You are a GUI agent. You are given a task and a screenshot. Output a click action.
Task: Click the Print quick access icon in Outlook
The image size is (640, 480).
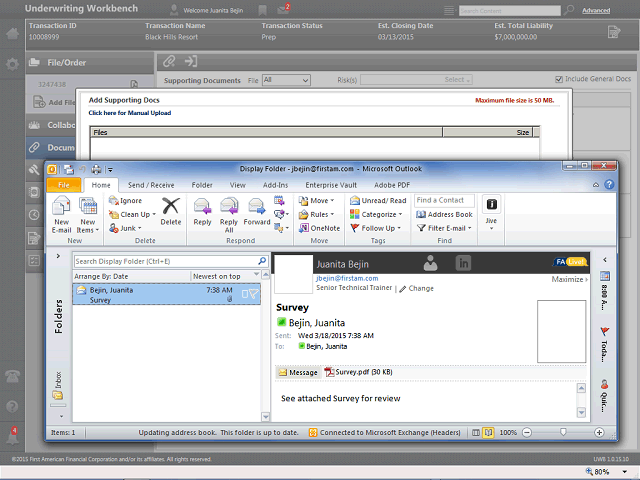click(x=96, y=169)
